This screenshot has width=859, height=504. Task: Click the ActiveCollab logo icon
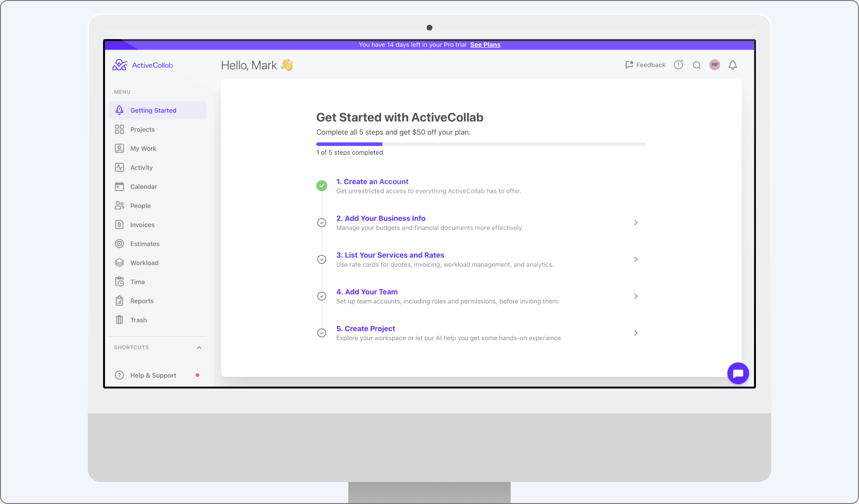[x=120, y=65]
